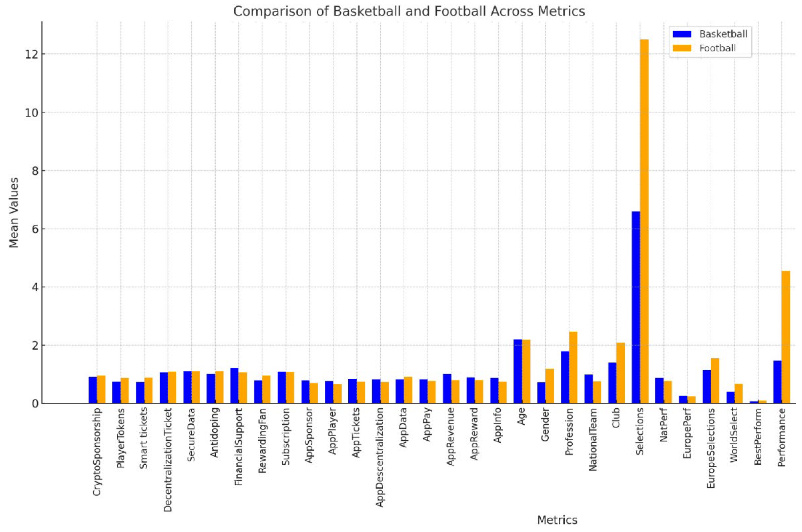Image resolution: width=802 pixels, height=532 pixels.
Task: Click the blue FinancialSupport bar
Action: [x=234, y=385]
